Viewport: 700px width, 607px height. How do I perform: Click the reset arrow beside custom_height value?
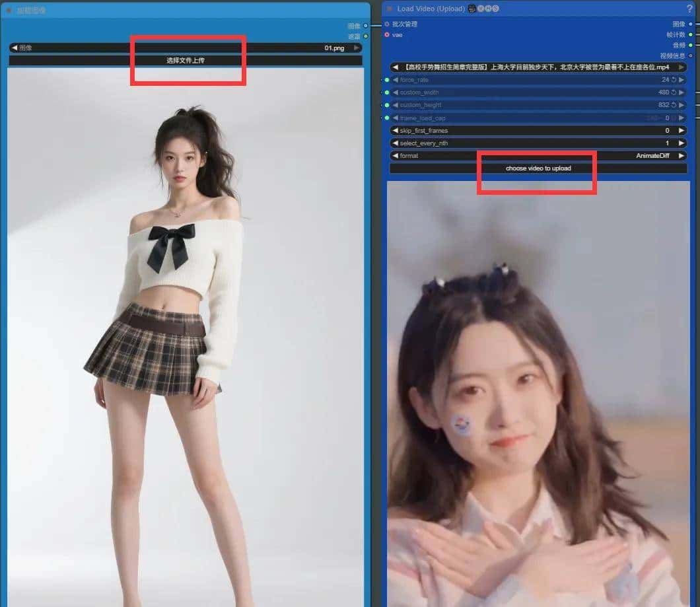pos(672,104)
